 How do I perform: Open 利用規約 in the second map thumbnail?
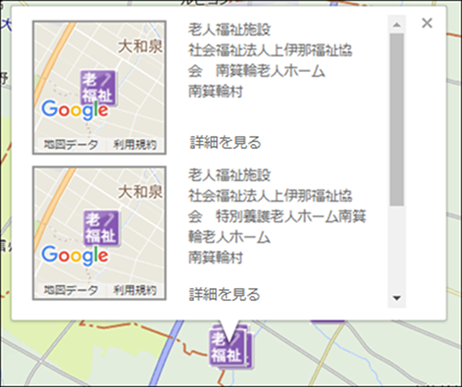135,290
